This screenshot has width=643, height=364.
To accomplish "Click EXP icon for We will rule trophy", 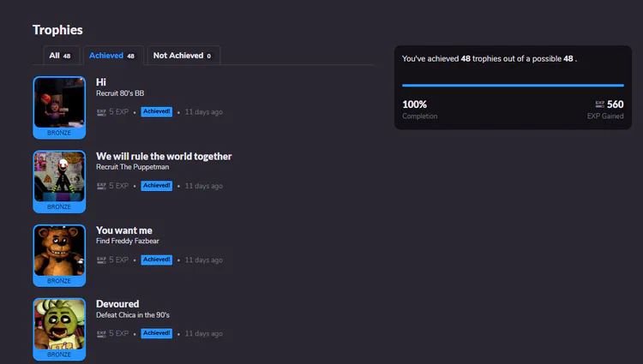I will [101, 187].
